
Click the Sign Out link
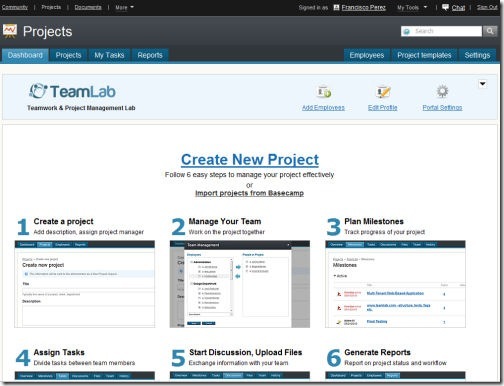point(487,7)
